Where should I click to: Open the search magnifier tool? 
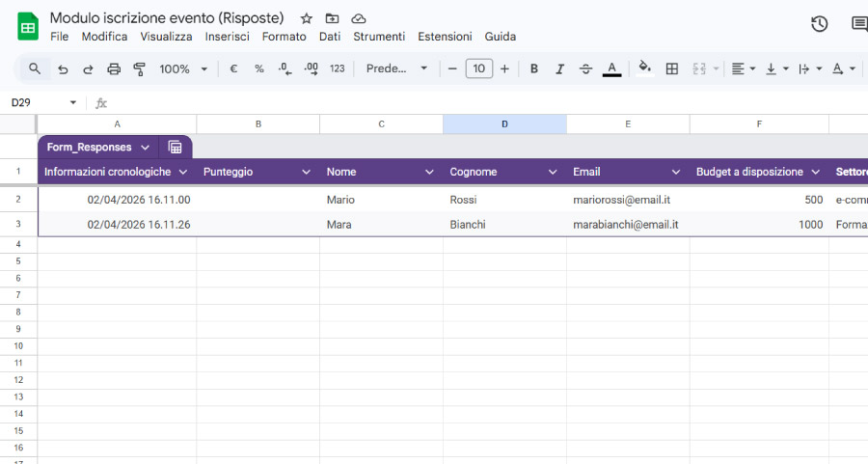coord(35,68)
